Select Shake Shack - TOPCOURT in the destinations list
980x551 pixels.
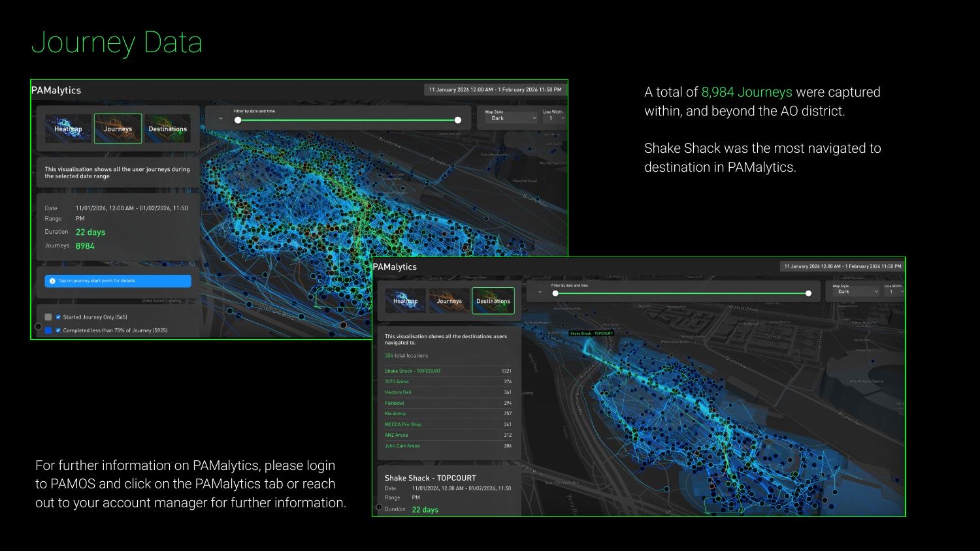click(x=448, y=371)
